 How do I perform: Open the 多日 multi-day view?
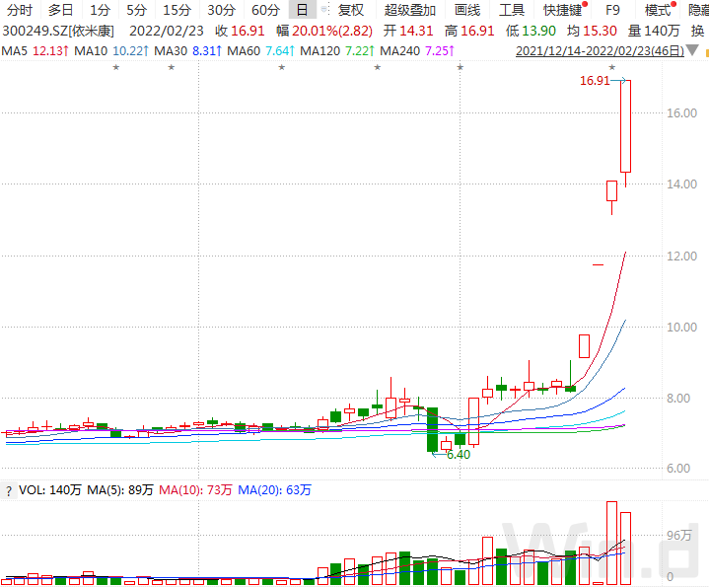[x=60, y=10]
